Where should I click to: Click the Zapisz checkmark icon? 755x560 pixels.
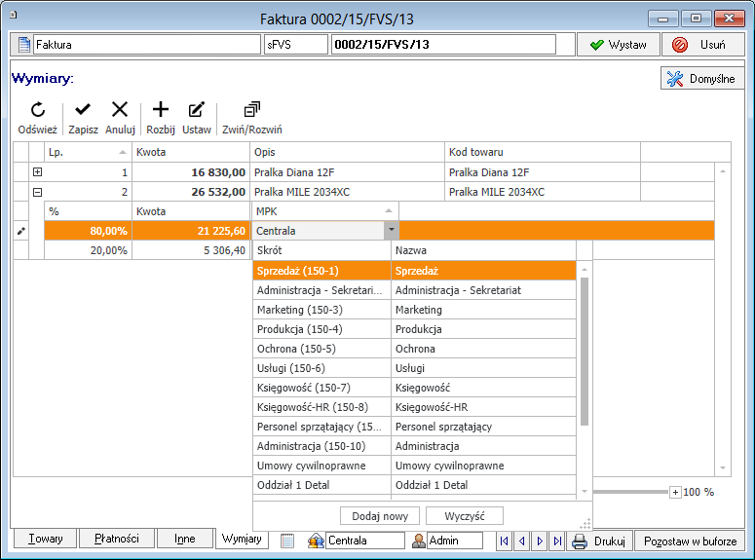[x=83, y=110]
